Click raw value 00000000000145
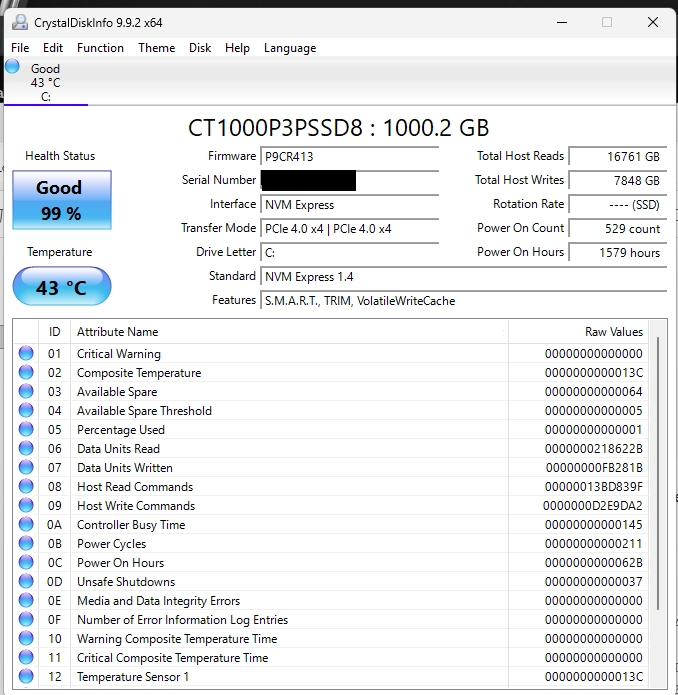 click(x=594, y=525)
